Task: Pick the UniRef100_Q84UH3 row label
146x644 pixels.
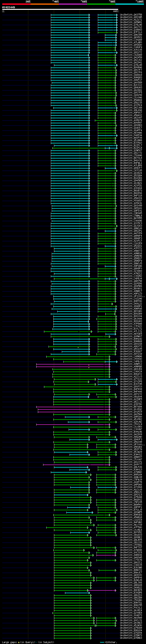Action: pyautogui.click(x=131, y=87)
